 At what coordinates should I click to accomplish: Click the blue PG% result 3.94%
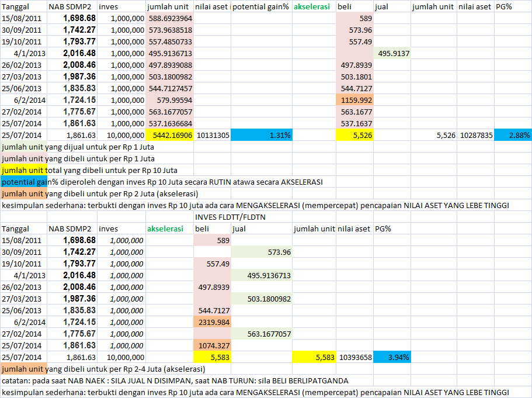tap(392, 357)
